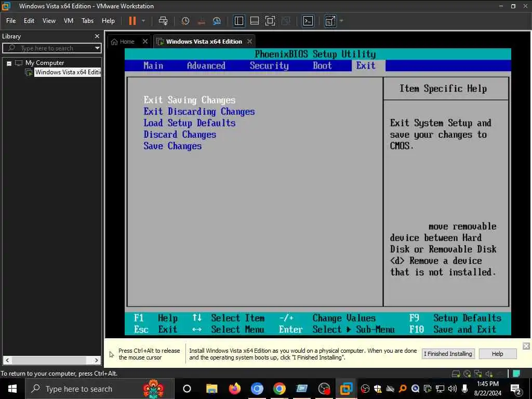Choose Exit Saving Changes option
Image resolution: width=532 pixels, height=399 pixels.
pyautogui.click(x=189, y=100)
